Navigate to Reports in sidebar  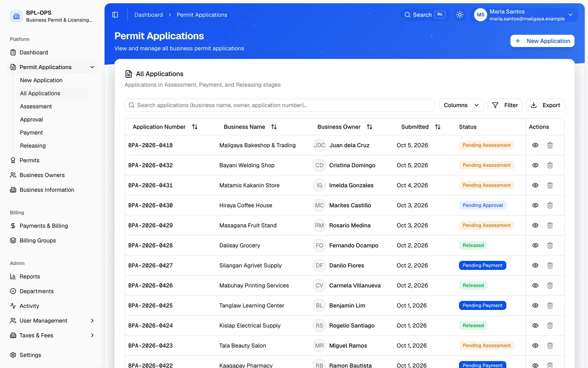30,276
